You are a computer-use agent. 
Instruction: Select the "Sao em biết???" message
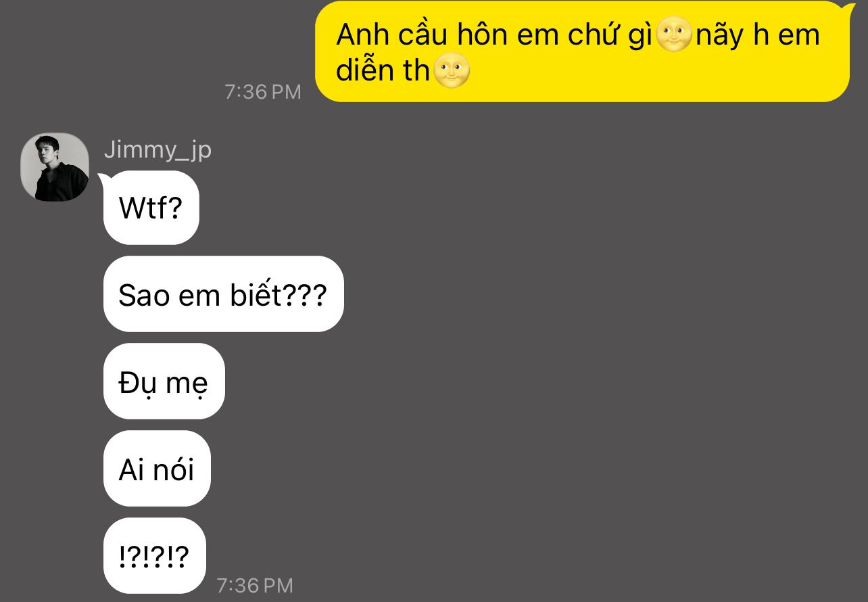click(x=223, y=294)
